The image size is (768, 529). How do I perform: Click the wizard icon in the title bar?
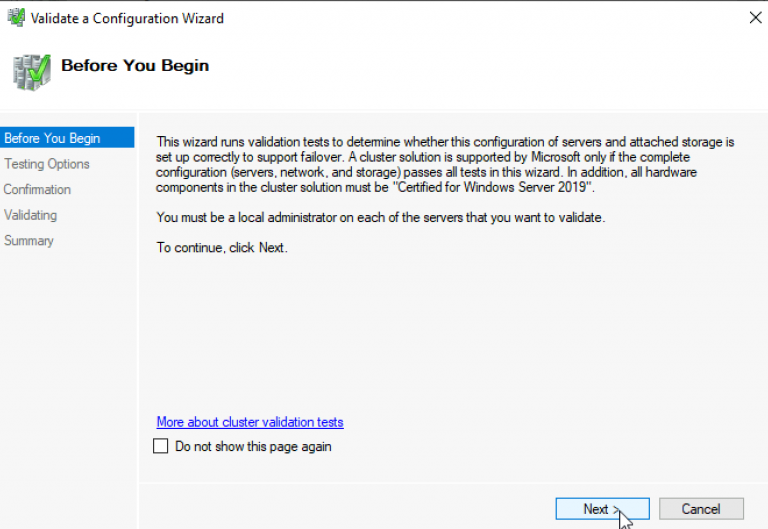point(16,18)
